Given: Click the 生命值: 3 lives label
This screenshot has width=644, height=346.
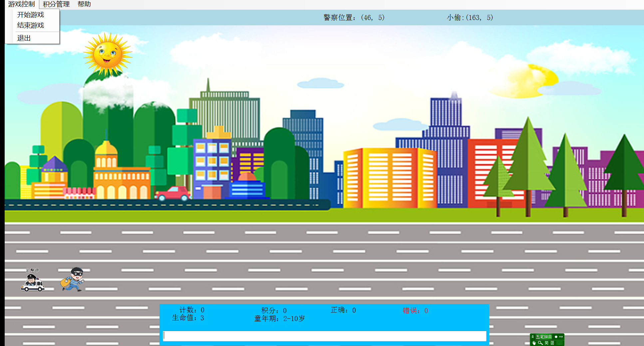Looking at the screenshot, I should pyautogui.click(x=188, y=318).
